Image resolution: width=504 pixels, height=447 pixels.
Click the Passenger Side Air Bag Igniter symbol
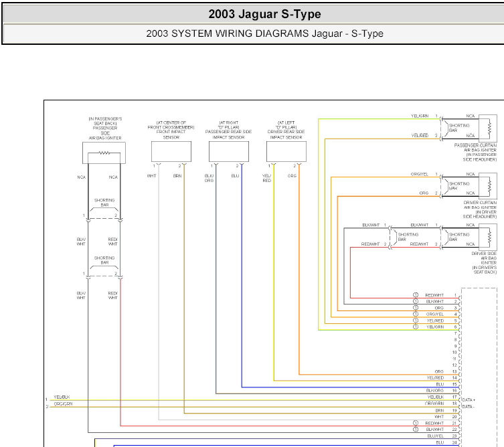tap(104, 153)
